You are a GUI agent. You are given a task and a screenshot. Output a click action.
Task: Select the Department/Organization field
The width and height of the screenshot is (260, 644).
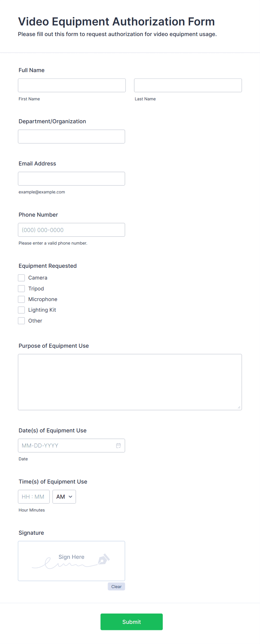[72, 137]
